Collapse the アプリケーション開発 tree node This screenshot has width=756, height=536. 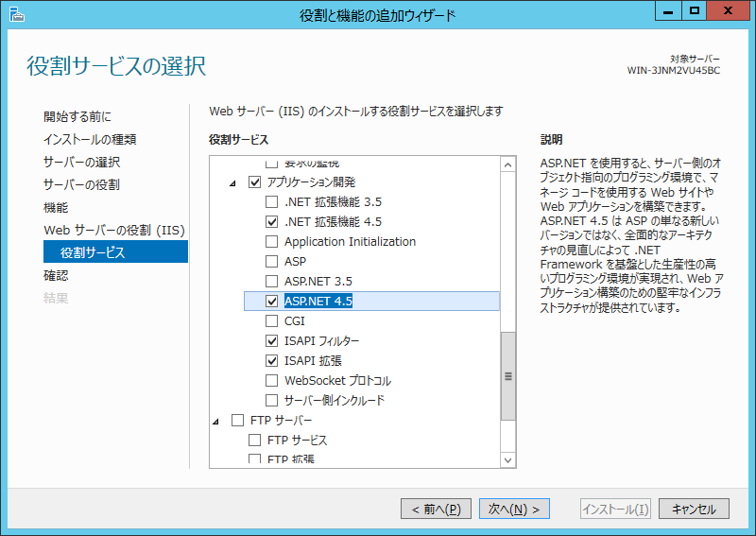click(x=233, y=182)
